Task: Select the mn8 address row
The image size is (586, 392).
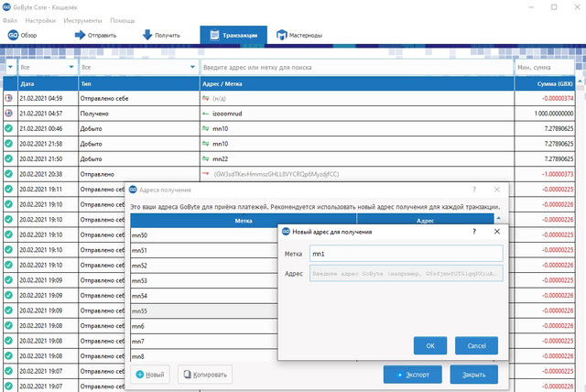Action: (x=204, y=356)
